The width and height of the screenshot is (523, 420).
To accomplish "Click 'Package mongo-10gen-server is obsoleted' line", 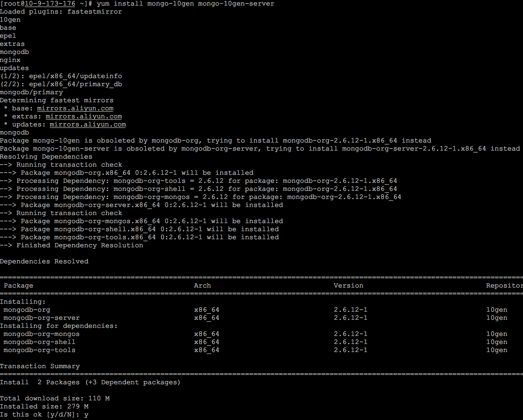I will 260,149.
